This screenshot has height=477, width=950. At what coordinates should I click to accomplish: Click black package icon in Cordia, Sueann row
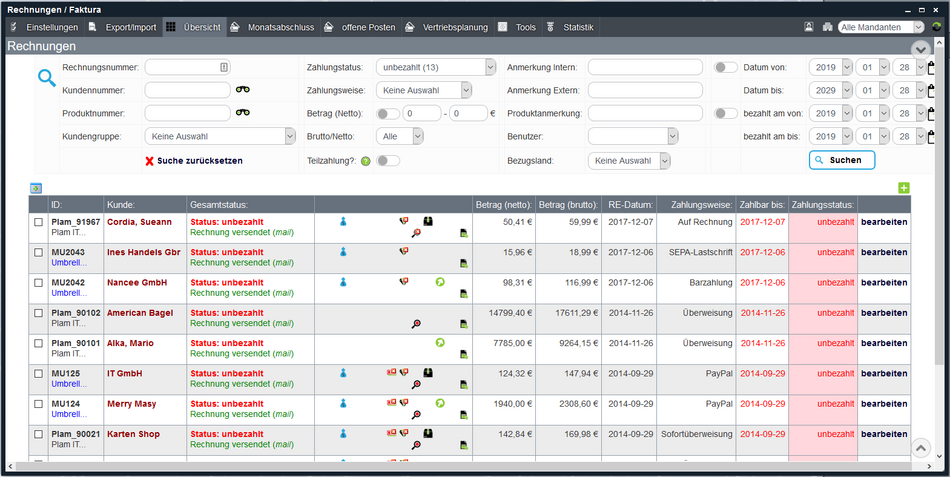(428, 221)
